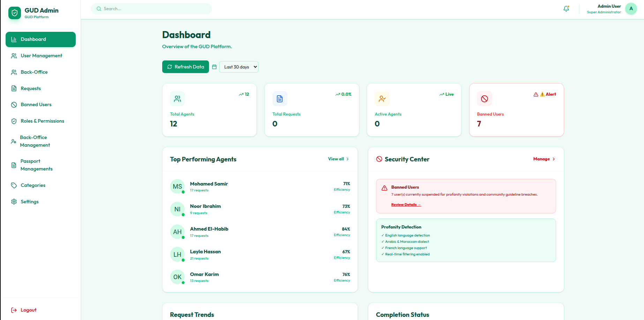Viewport: 644px width, 320px height.
Task: Click Layla Hassan's LH avatar
Action: (x=177, y=255)
